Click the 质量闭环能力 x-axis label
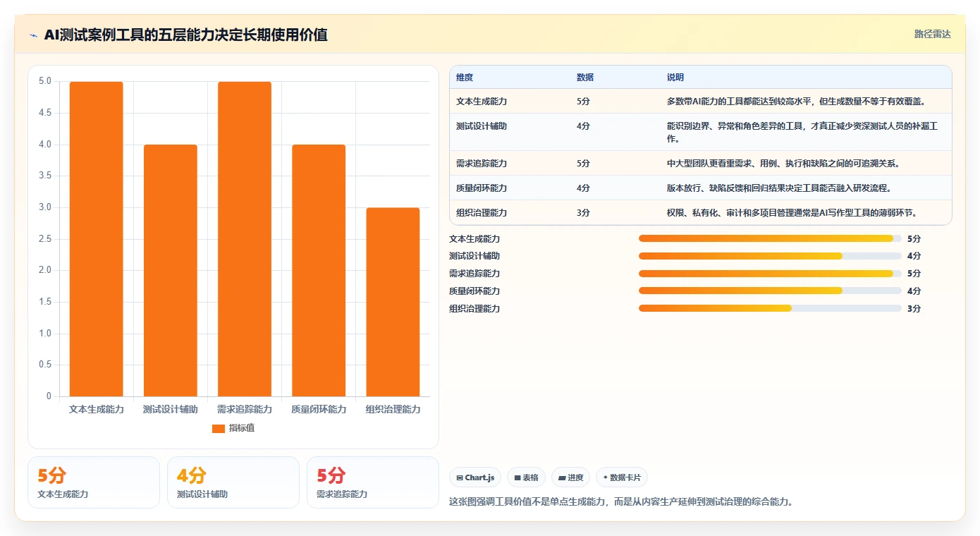This screenshot has height=536, width=980. pyautogui.click(x=319, y=410)
